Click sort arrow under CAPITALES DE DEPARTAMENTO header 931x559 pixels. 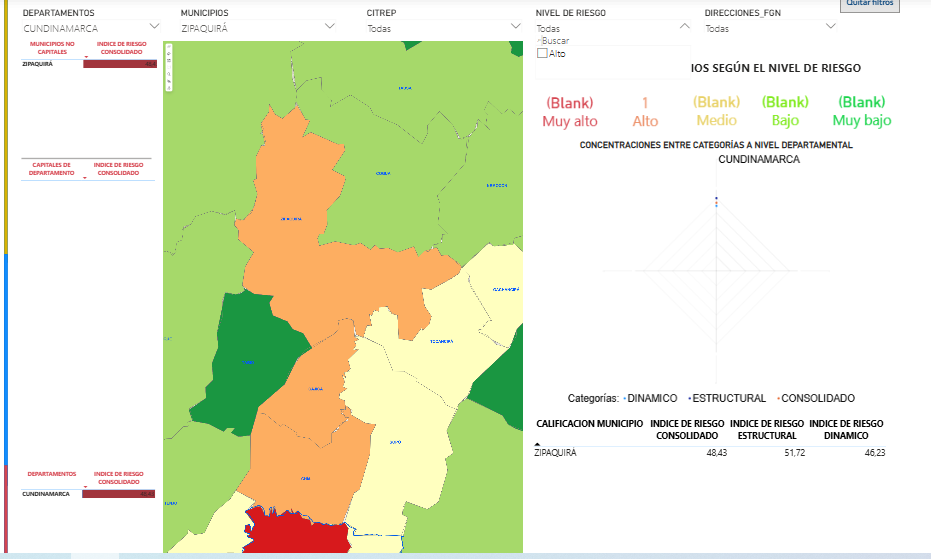pyautogui.click(x=86, y=177)
